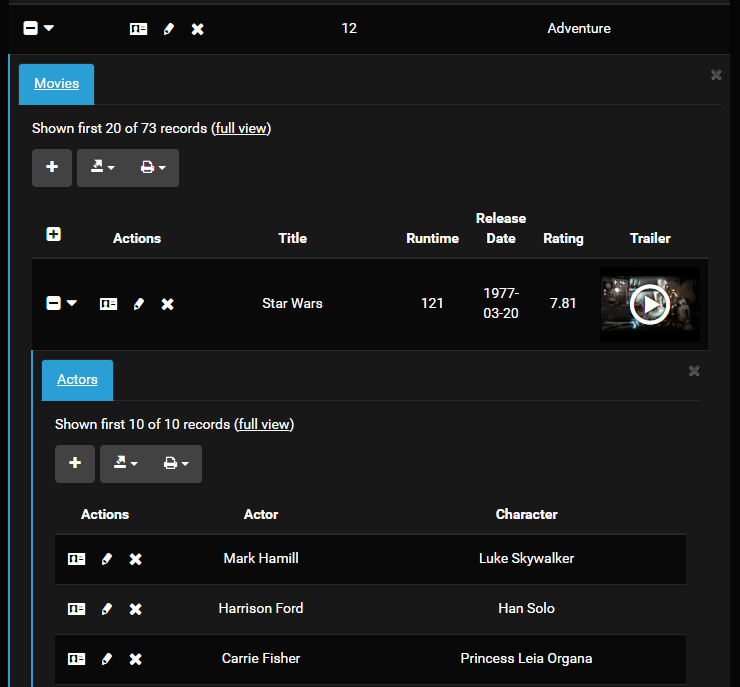
Task: View the Carrie Fisher record details
Action: (76, 659)
